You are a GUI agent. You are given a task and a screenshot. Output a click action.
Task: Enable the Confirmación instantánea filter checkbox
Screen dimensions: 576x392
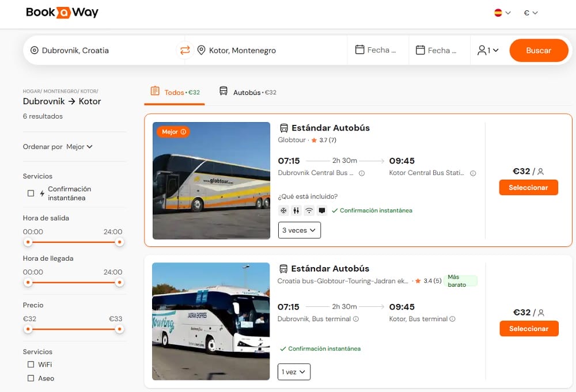pos(31,193)
